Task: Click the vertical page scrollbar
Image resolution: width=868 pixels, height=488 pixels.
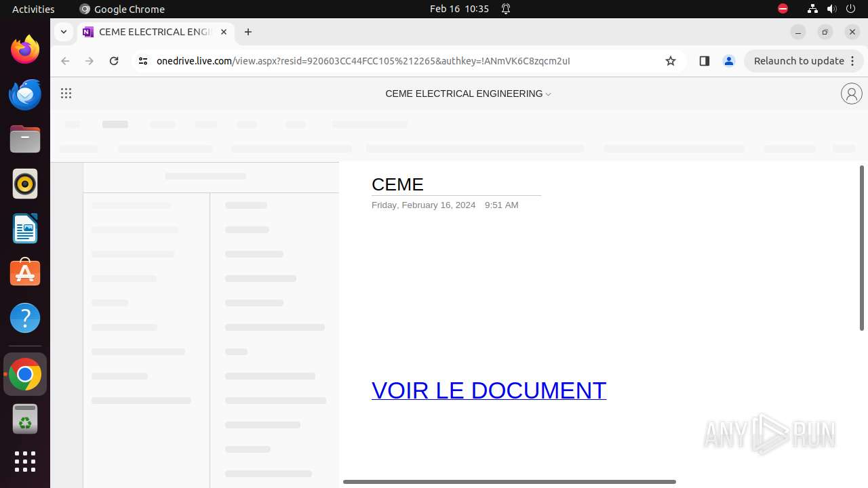Action: tap(862, 248)
